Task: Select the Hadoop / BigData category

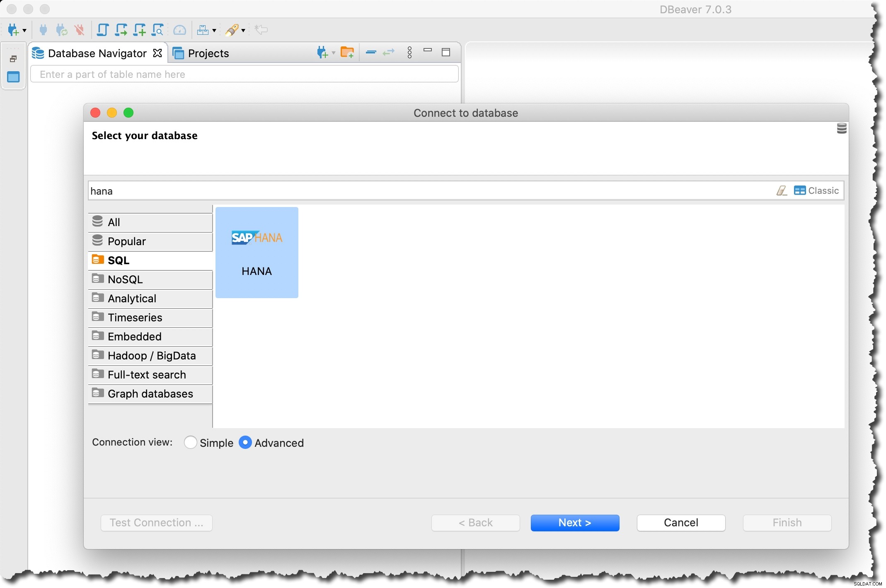Action: pos(150,356)
